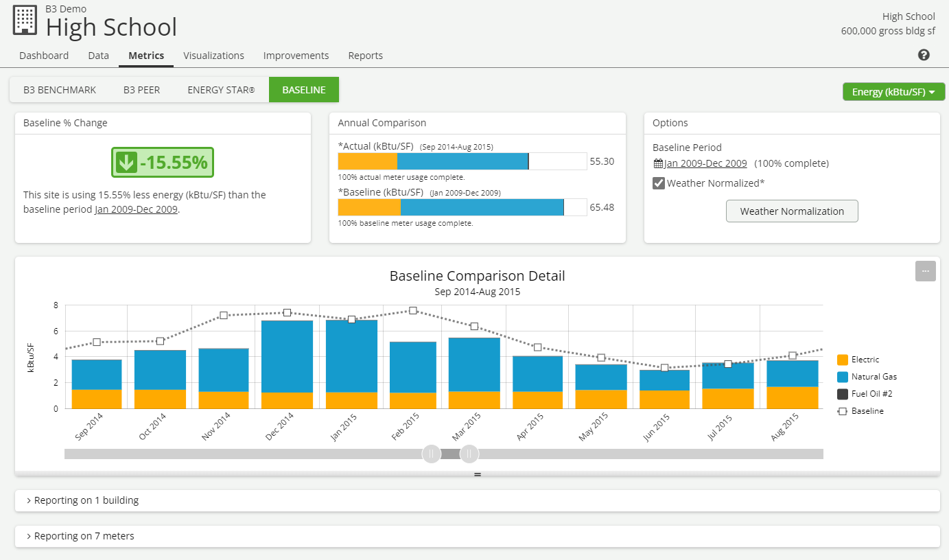The width and height of the screenshot is (949, 560).
Task: Open the Energy (kBtu/SF) dropdown
Action: [x=893, y=92]
